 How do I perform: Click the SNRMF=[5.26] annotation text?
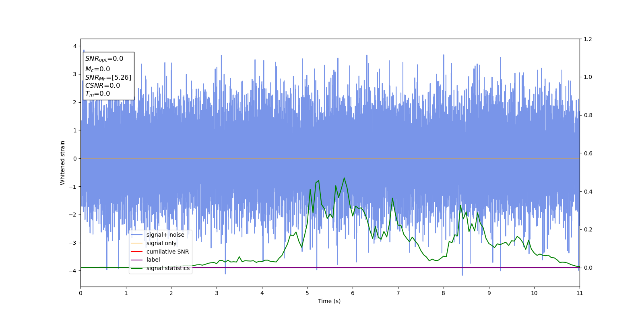tap(108, 78)
